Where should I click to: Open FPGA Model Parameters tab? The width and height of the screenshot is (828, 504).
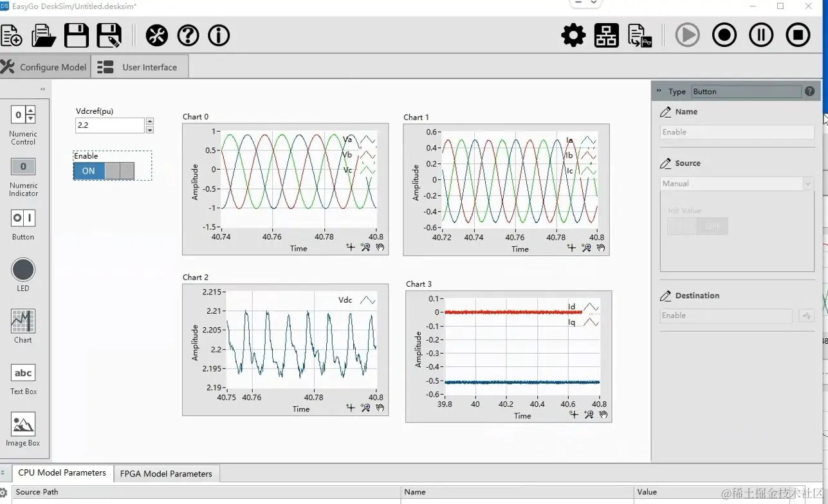point(166,474)
